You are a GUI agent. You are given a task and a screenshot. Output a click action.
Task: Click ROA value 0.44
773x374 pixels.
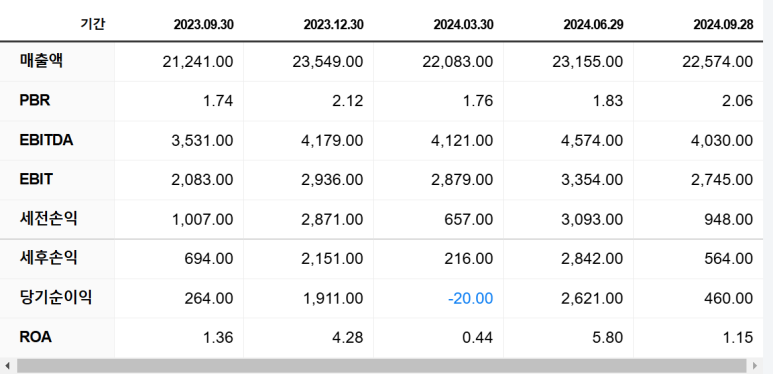click(x=478, y=338)
